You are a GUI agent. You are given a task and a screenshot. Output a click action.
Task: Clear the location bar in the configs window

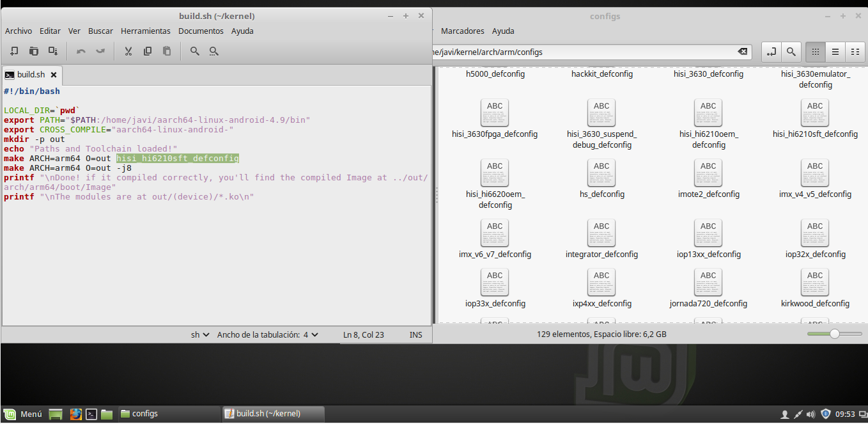click(742, 52)
